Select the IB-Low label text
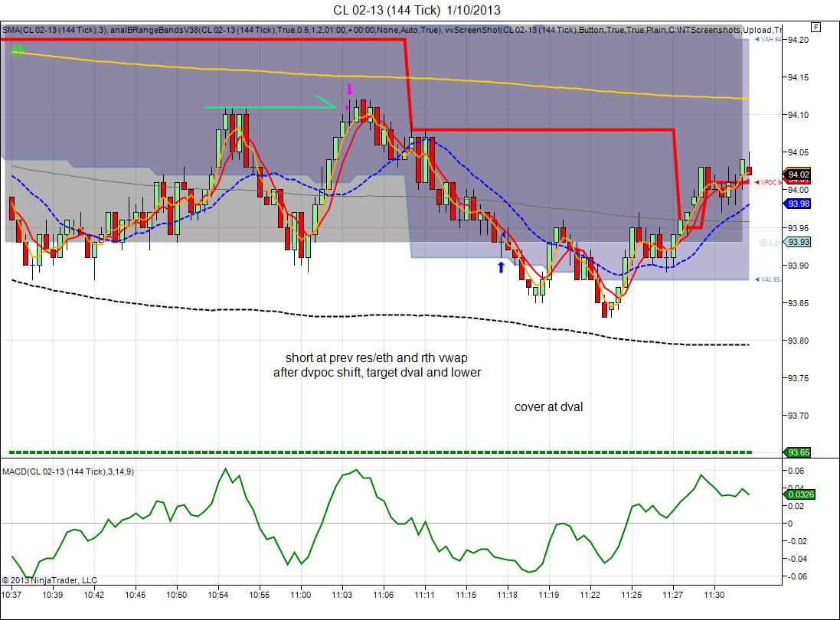This screenshot has height=620, width=840. click(770, 243)
